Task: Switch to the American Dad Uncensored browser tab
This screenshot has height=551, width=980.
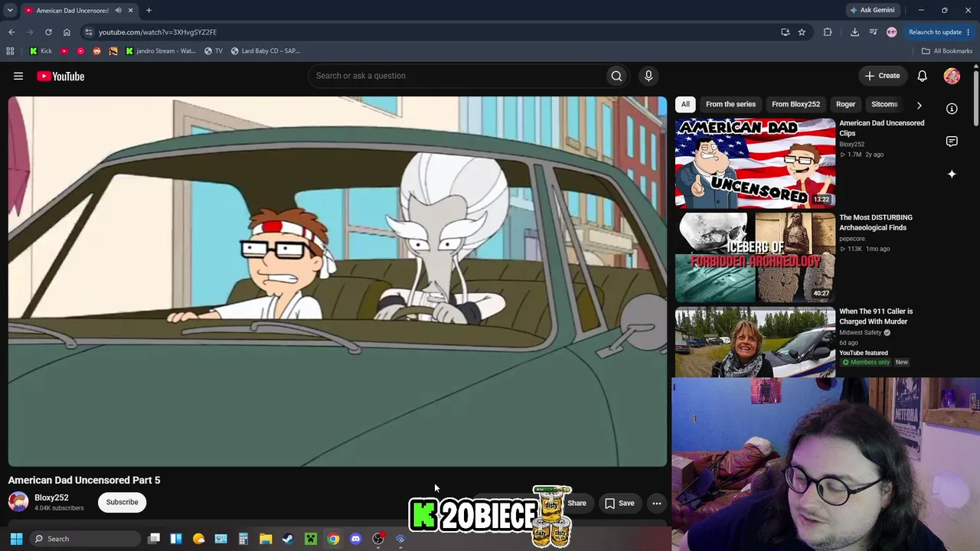Action: (x=73, y=11)
